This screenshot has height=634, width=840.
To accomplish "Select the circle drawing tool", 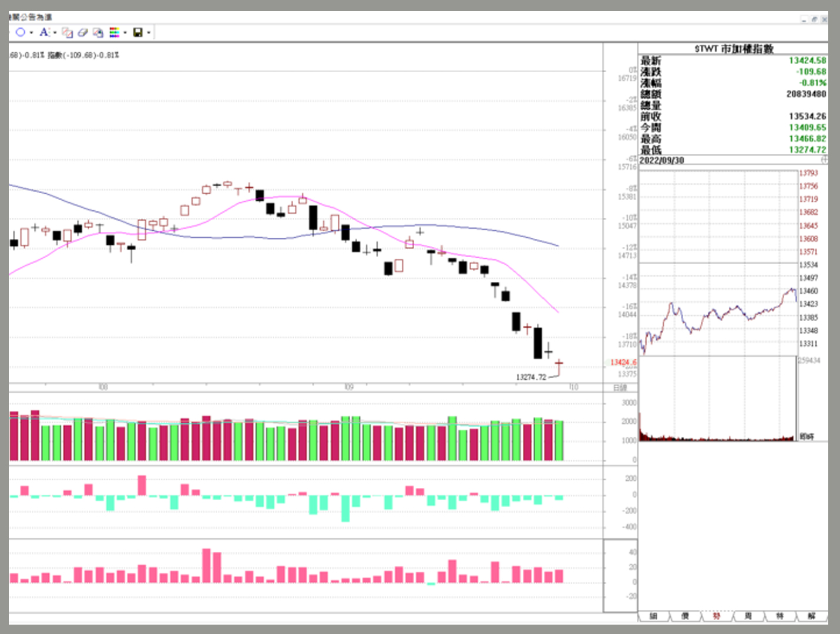I will 20,32.
